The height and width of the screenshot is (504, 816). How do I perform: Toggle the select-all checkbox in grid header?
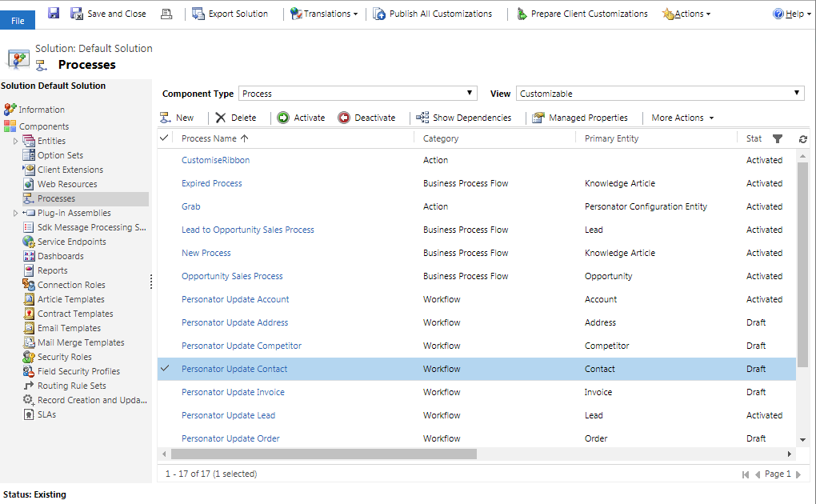[x=165, y=138]
